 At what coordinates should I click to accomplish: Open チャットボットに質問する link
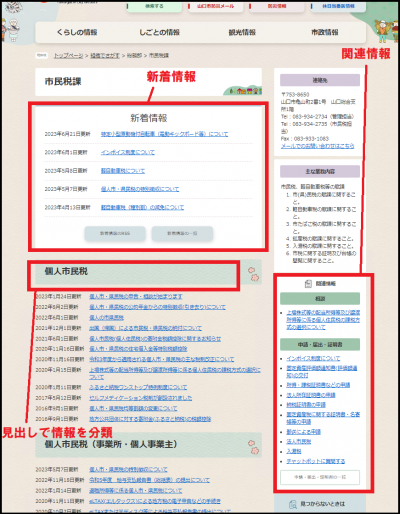click(316, 461)
